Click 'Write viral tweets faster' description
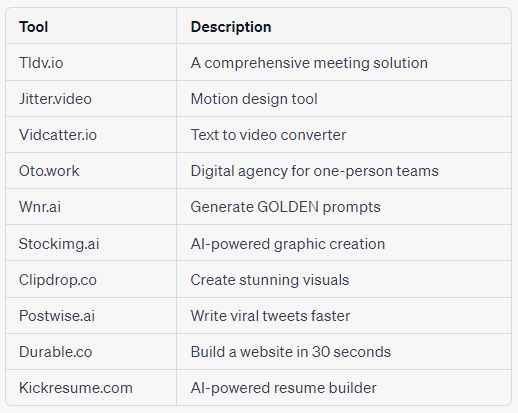This screenshot has width=518, height=413. (270, 316)
